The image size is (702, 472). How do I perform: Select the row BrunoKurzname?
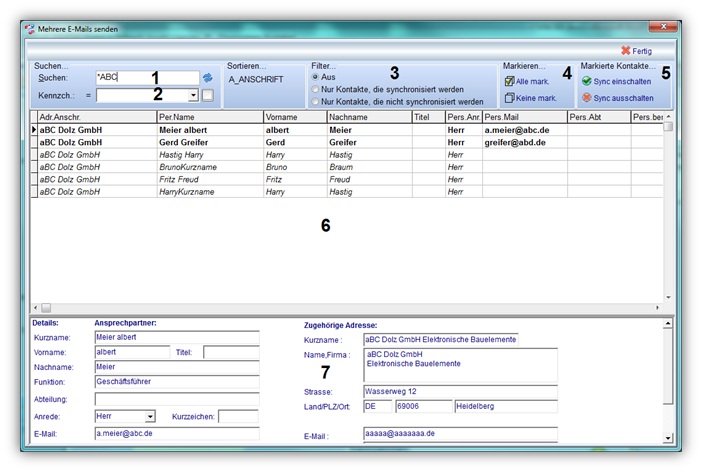[x=347, y=167]
